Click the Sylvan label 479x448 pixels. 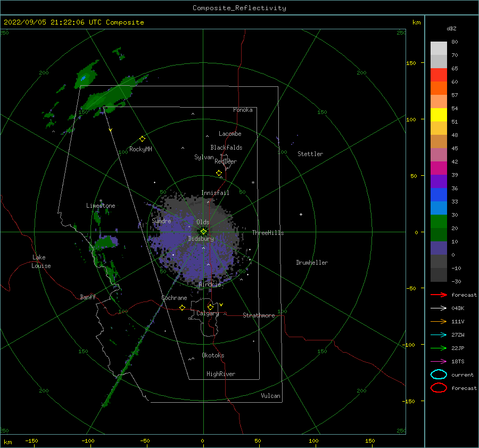[x=204, y=157]
